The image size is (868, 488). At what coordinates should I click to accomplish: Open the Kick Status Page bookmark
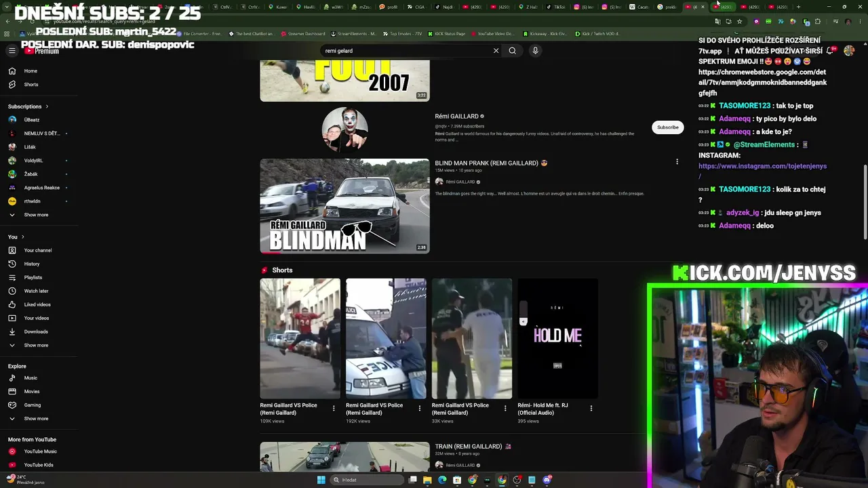point(446,34)
